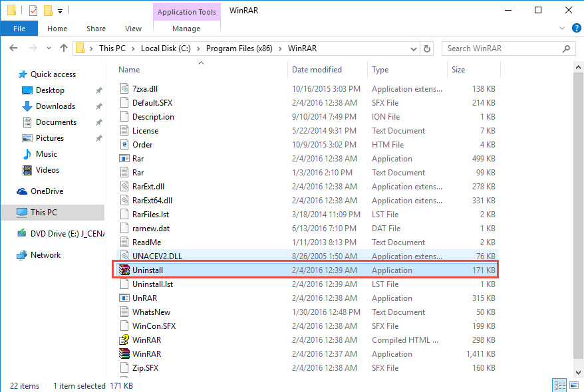This screenshot has height=392, width=584.
Task: Click the DVD Drive (E:) icon
Action: (21, 233)
